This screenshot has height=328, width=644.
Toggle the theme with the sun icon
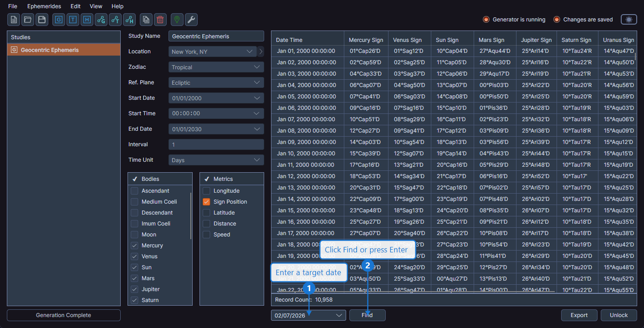click(x=629, y=19)
